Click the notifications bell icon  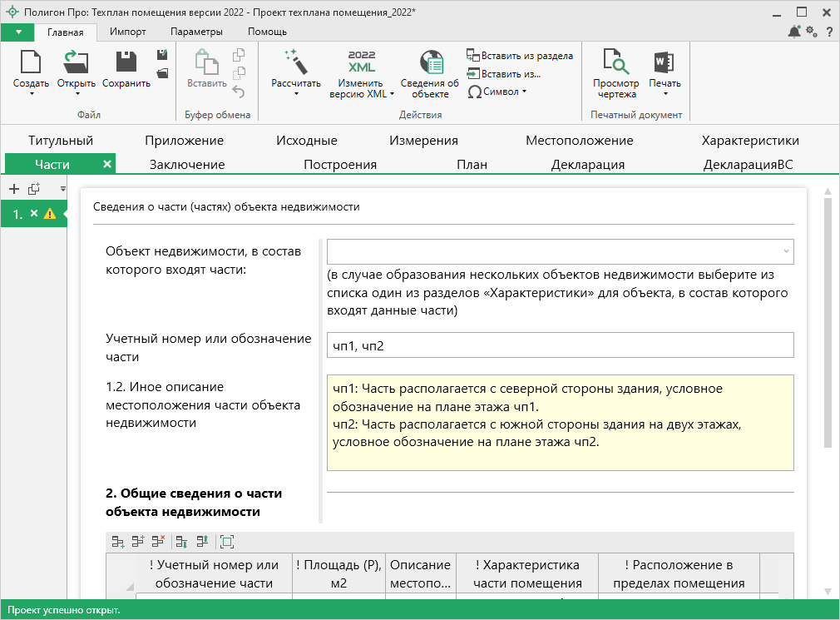coord(794,32)
